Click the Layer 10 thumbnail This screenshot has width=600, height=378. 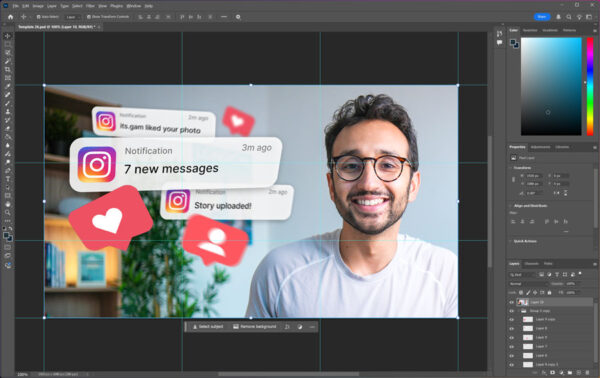[523, 302]
